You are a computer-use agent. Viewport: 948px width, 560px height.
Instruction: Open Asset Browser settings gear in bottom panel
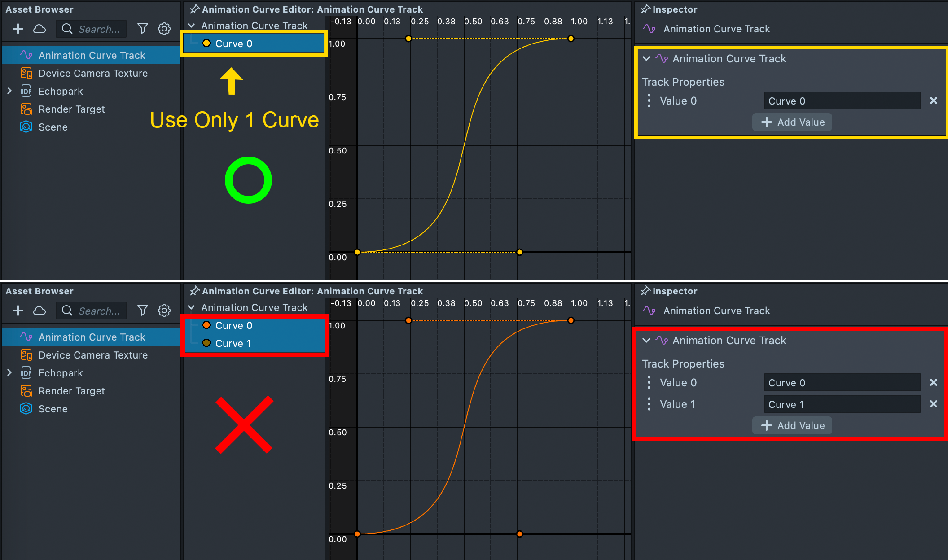pyautogui.click(x=164, y=311)
